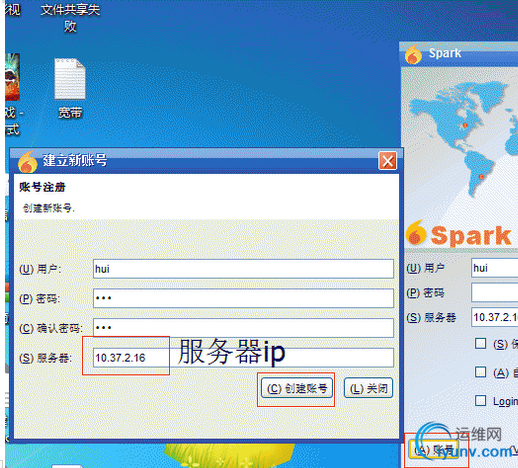Click the 服务器 field in the Spark login window
The image size is (518, 468).
tap(495, 317)
